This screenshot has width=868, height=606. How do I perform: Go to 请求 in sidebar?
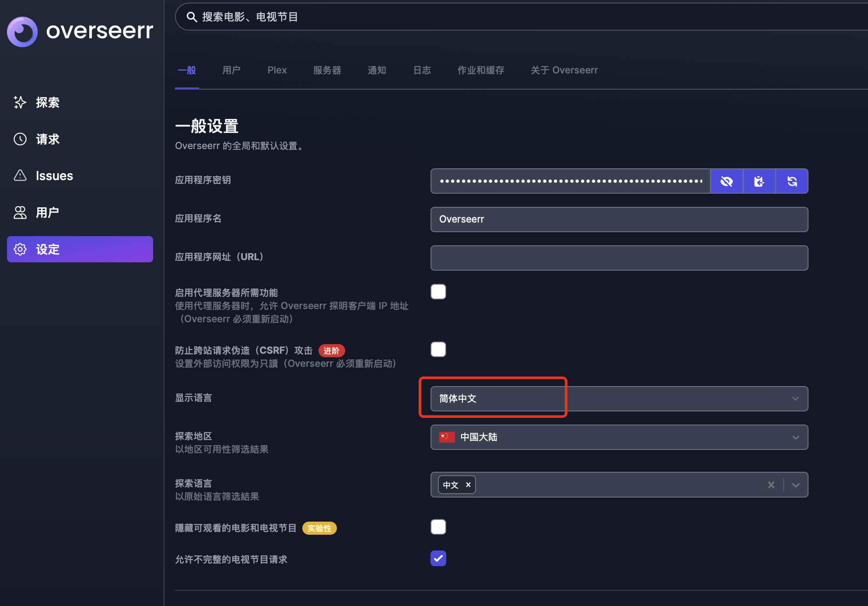47,139
